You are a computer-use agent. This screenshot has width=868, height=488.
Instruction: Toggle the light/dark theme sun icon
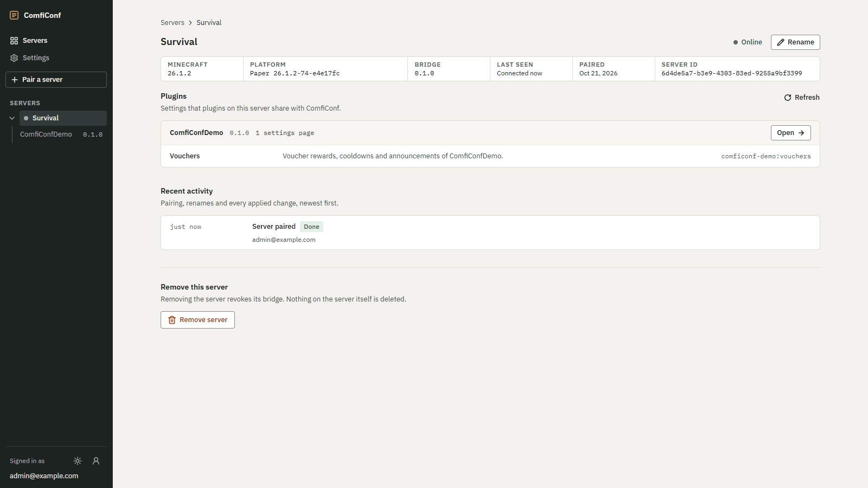tap(78, 461)
